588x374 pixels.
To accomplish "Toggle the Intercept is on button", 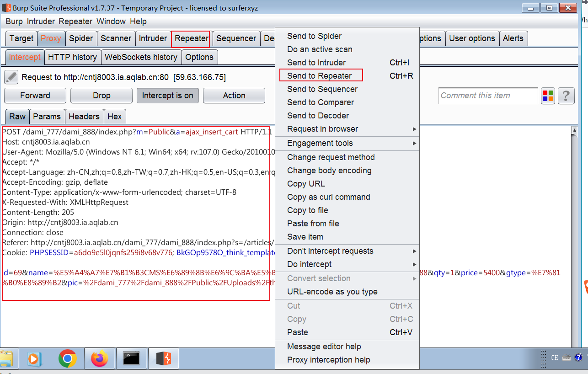I will [x=168, y=96].
